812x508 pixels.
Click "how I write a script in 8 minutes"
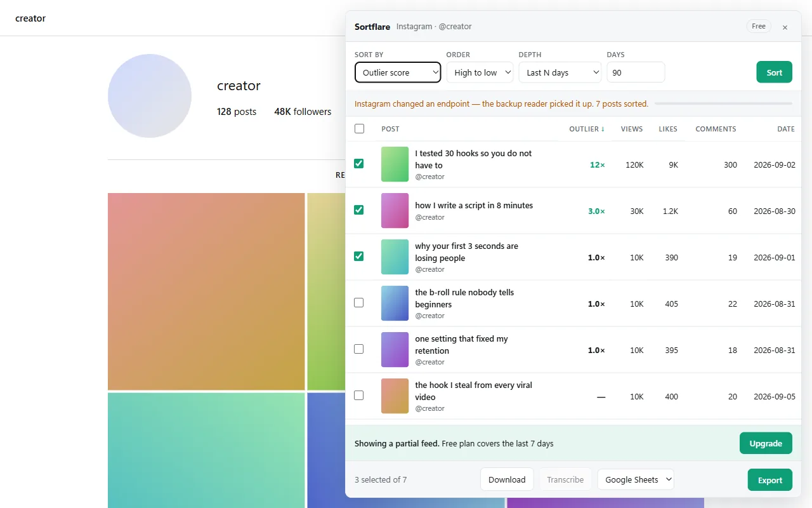click(474, 206)
